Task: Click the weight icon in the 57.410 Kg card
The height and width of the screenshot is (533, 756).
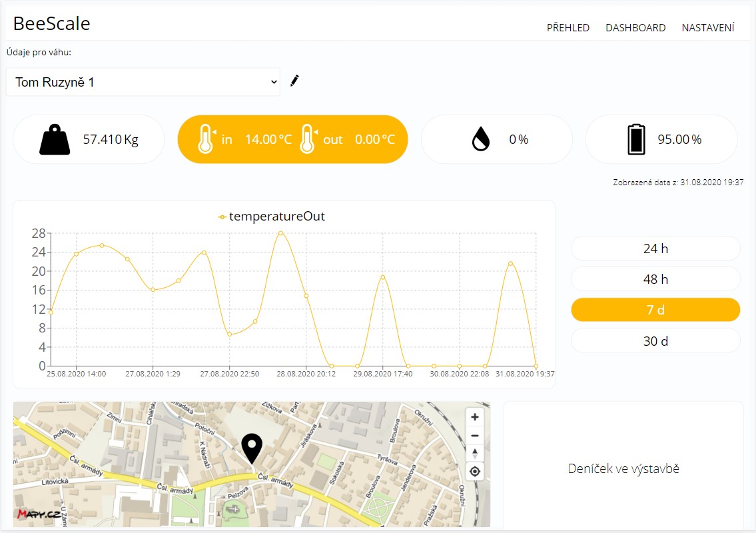Action: (x=55, y=140)
